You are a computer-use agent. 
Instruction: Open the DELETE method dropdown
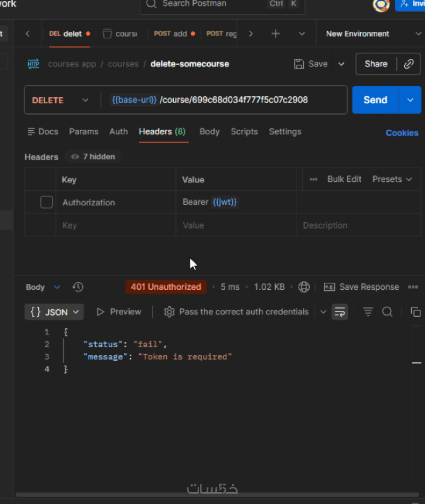click(x=60, y=100)
